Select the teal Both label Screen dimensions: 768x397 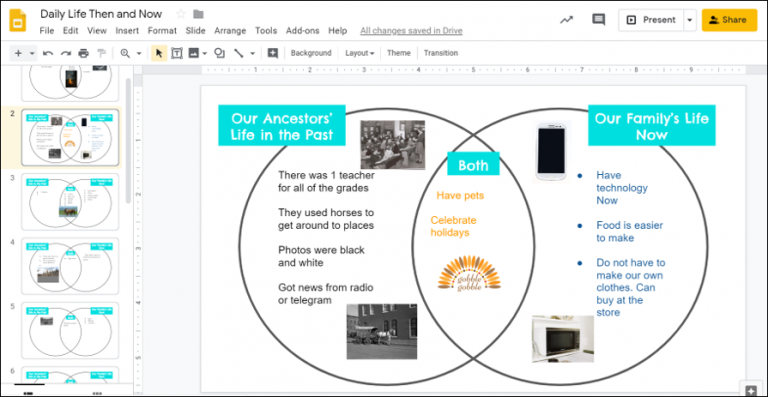point(473,163)
